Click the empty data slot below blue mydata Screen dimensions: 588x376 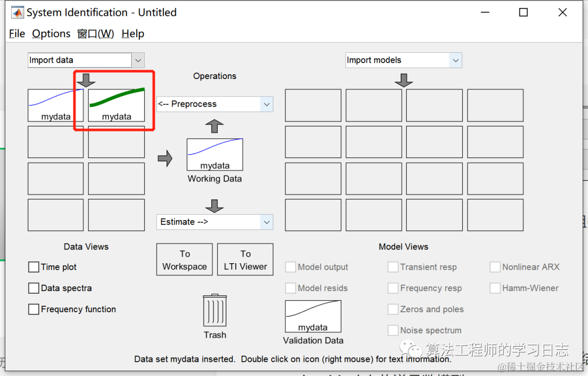click(x=56, y=142)
